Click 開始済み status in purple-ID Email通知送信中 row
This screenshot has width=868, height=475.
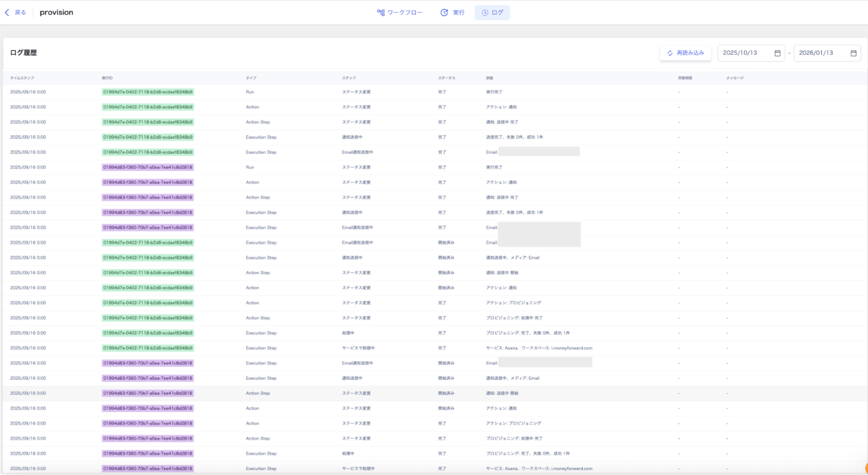[x=446, y=363]
